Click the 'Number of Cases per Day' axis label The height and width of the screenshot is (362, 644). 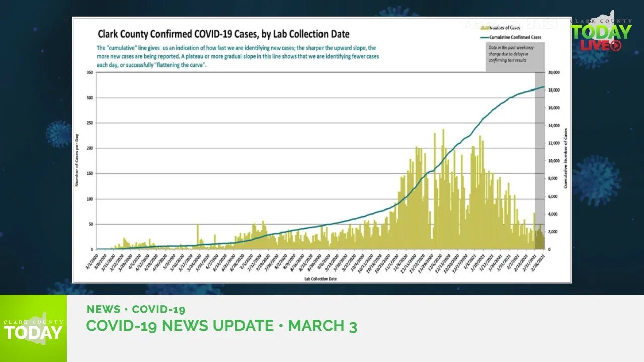[77, 161]
